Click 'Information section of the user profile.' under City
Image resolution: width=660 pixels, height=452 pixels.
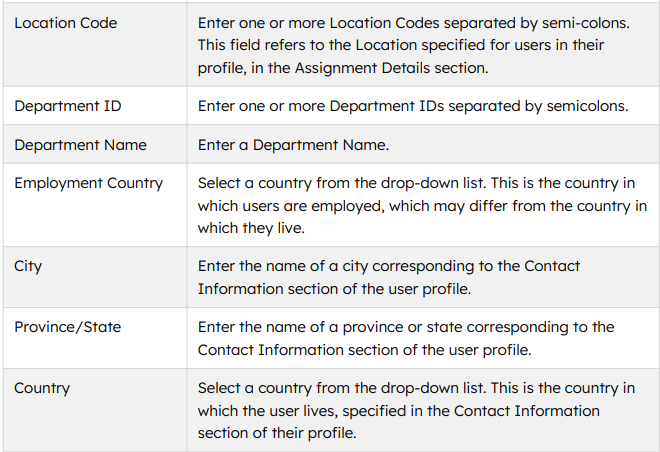coord(334,289)
